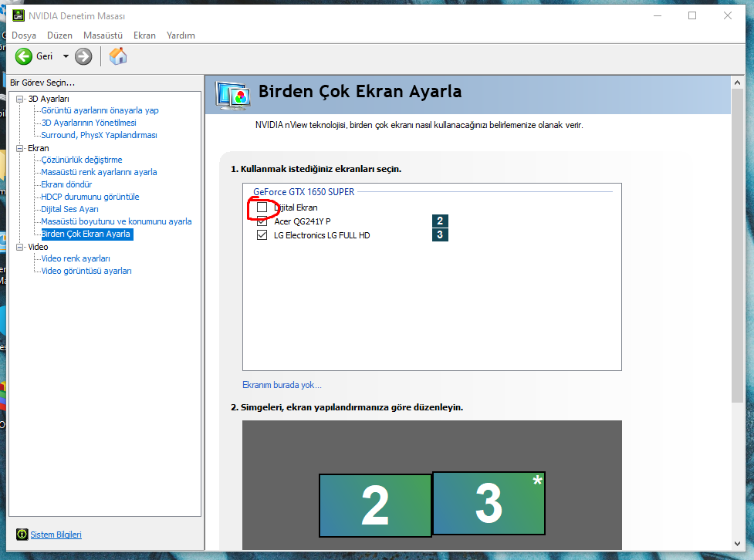Minimize the NVIDIA Denetim Masası window
Viewport: 754px width, 560px height.
(658, 16)
